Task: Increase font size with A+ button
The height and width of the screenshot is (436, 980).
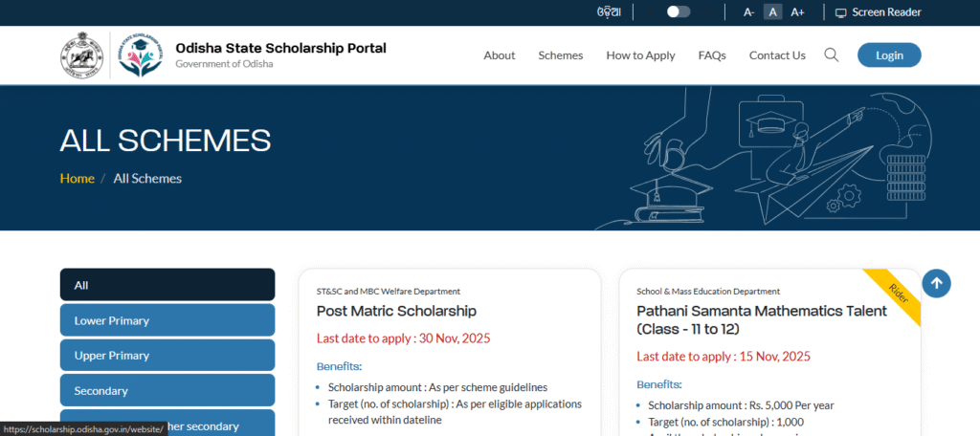Action: (797, 12)
